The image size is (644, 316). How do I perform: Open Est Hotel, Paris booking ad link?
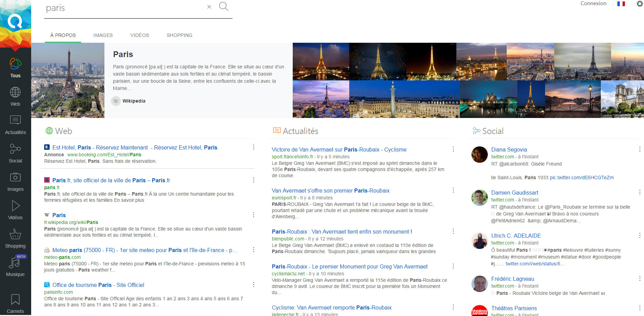[135, 147]
